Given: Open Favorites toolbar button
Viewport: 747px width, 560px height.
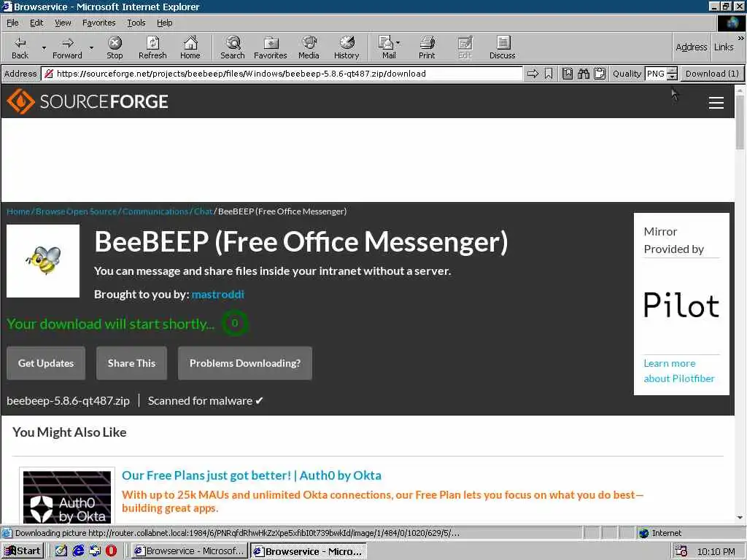Looking at the screenshot, I should pos(271,47).
